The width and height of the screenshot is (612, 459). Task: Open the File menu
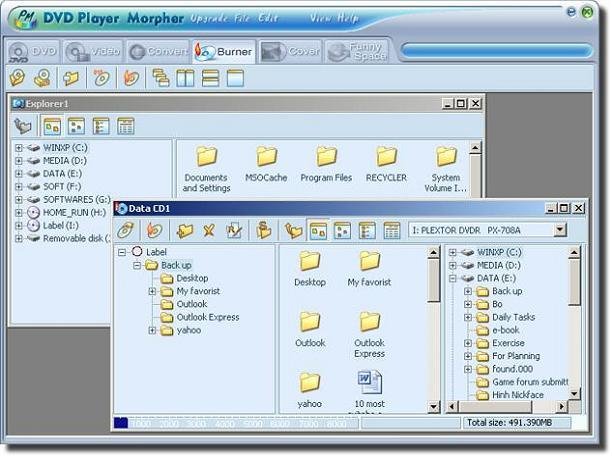point(242,18)
